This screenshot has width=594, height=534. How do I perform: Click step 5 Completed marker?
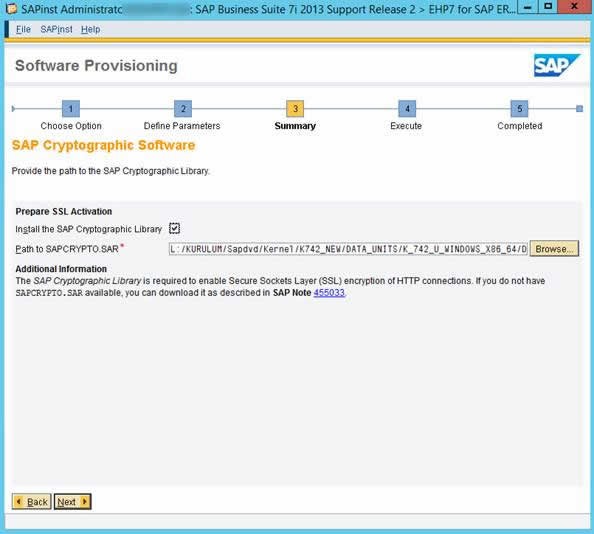pos(519,109)
